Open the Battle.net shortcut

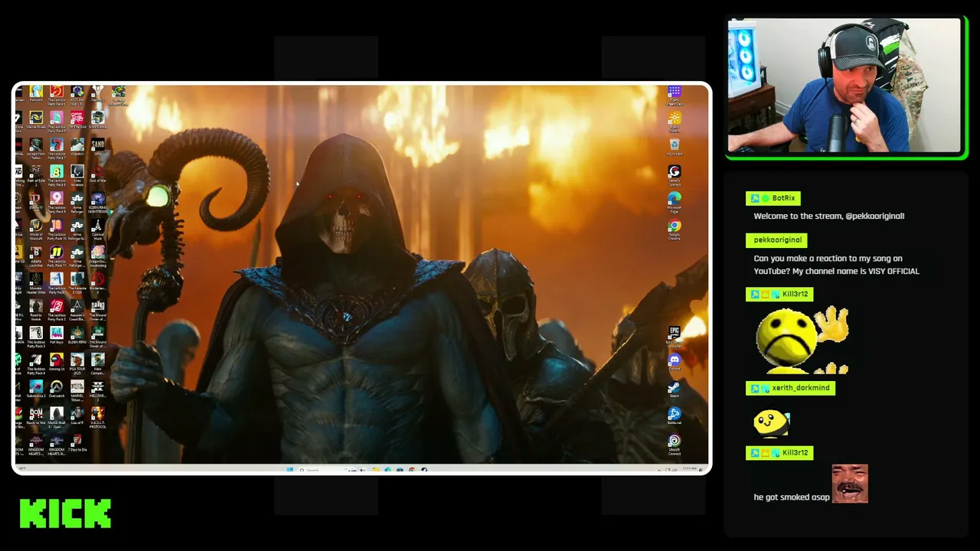coord(674,416)
